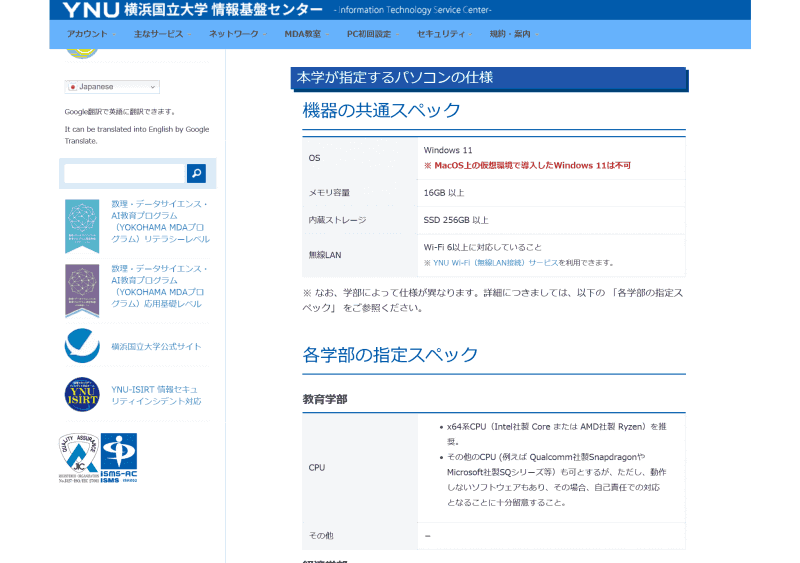Click the CPU row label

(317, 468)
